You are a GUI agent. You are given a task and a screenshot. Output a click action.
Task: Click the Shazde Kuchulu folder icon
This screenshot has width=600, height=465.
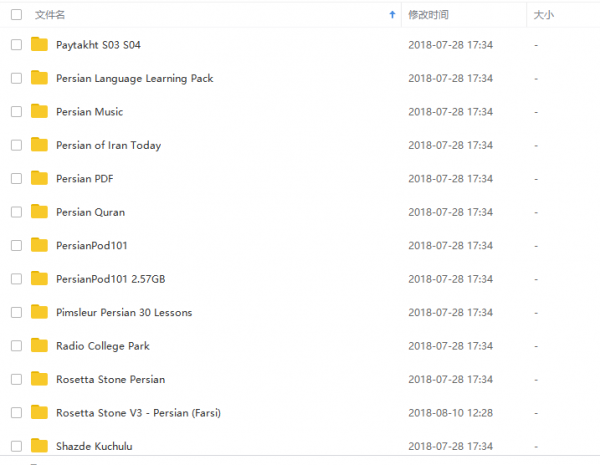[39, 446]
